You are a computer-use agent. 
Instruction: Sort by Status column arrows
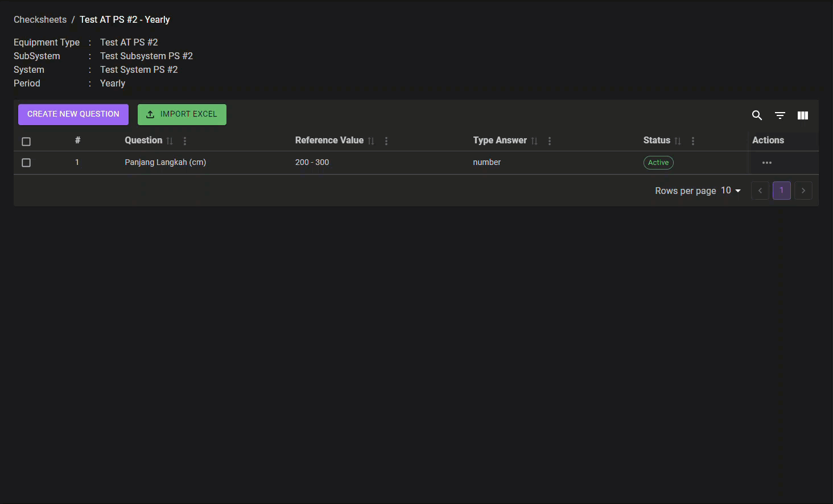678,141
